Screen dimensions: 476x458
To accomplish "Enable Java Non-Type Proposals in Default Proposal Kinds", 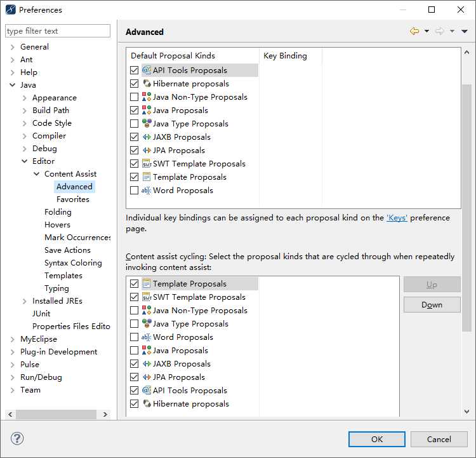I will (134, 97).
